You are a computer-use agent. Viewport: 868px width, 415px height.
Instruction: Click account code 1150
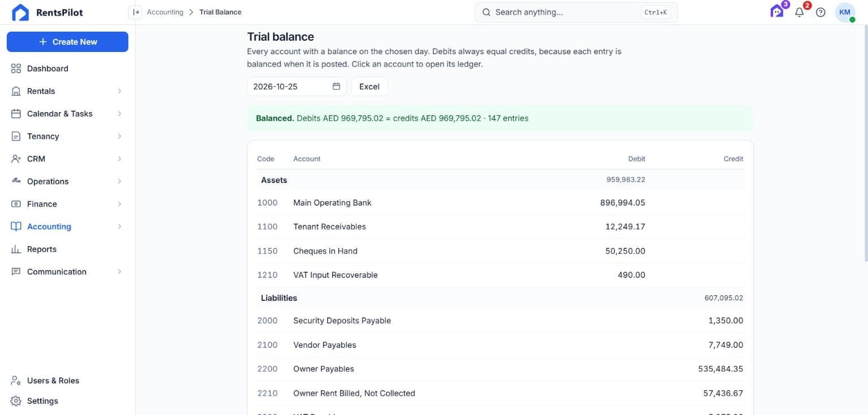coord(267,251)
